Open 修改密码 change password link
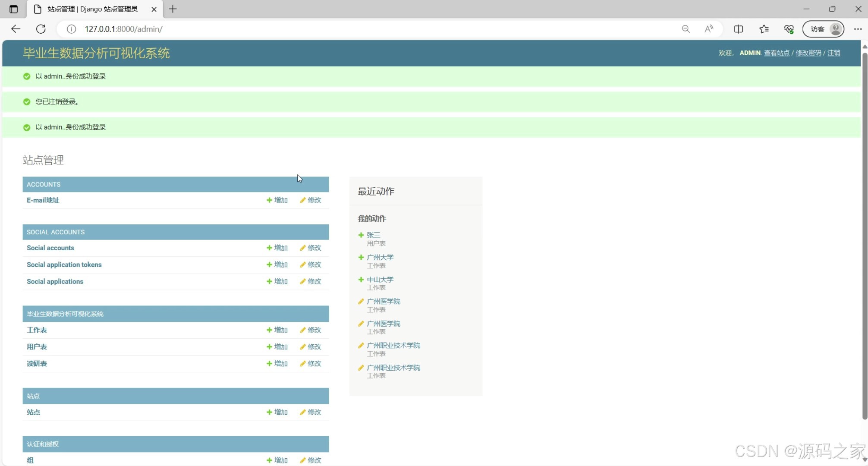The image size is (868, 466). tap(808, 53)
